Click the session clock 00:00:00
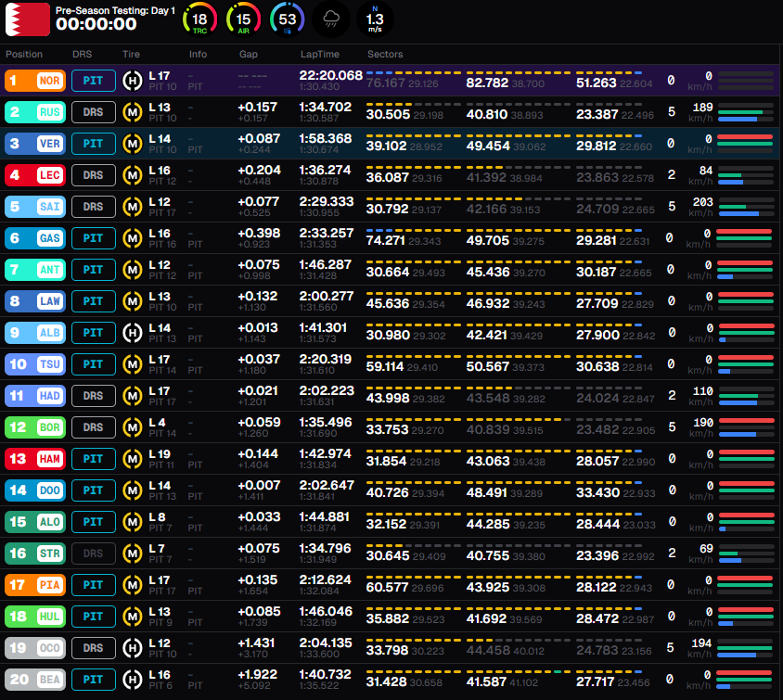The height and width of the screenshot is (700, 783). [x=96, y=24]
